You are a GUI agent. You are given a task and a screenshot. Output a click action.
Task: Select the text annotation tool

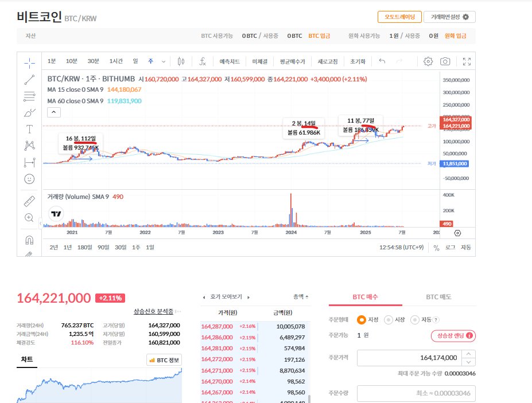click(29, 129)
